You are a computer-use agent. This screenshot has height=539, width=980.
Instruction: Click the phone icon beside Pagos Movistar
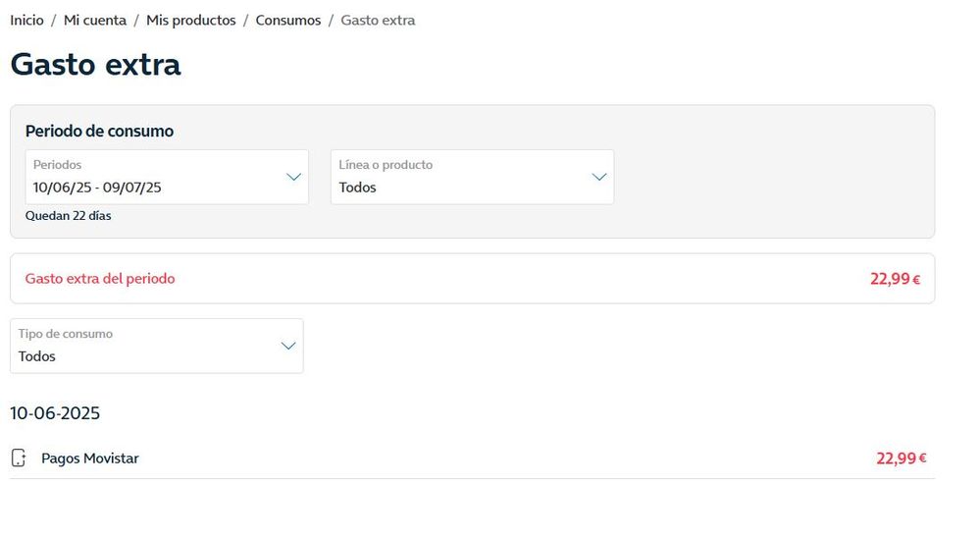tap(18, 458)
